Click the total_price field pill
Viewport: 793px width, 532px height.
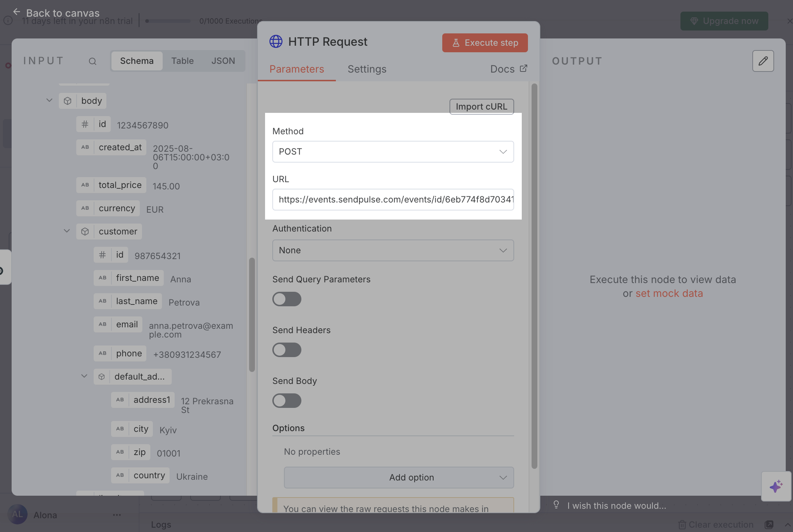tap(111, 185)
